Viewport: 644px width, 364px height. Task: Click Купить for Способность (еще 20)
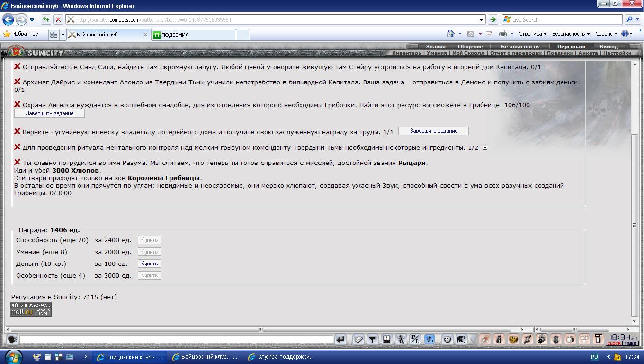(x=149, y=240)
